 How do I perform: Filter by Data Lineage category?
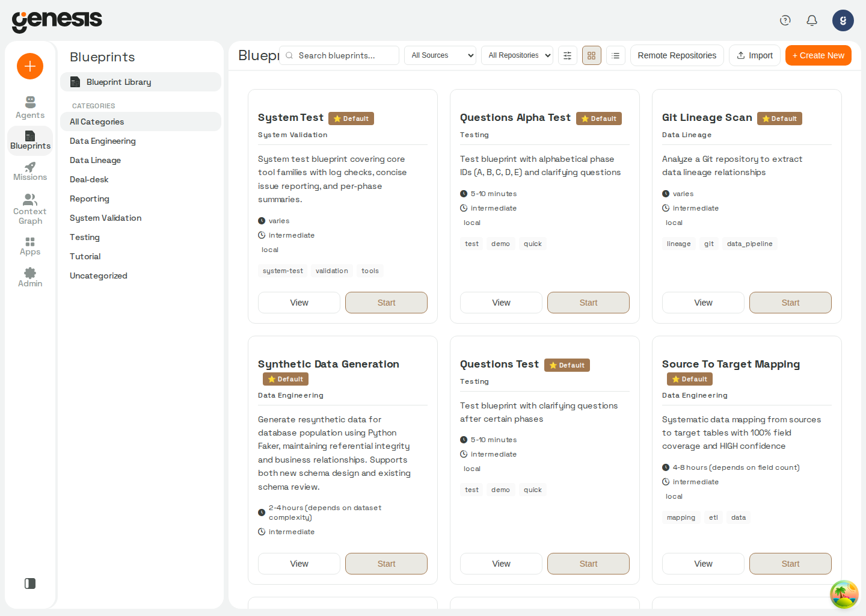(x=141, y=160)
